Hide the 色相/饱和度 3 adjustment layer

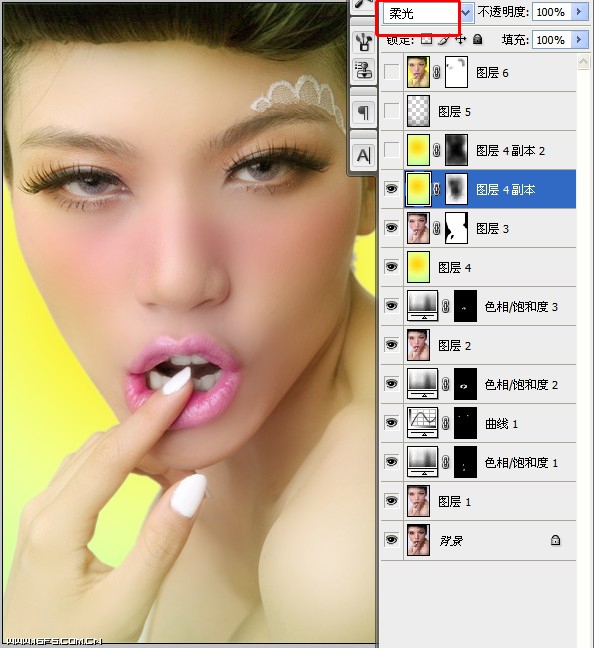tap(391, 306)
